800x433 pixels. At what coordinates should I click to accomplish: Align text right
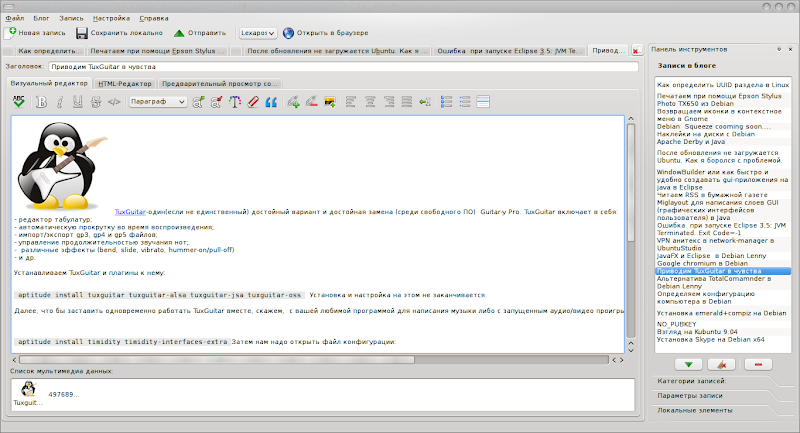pyautogui.click(x=389, y=101)
